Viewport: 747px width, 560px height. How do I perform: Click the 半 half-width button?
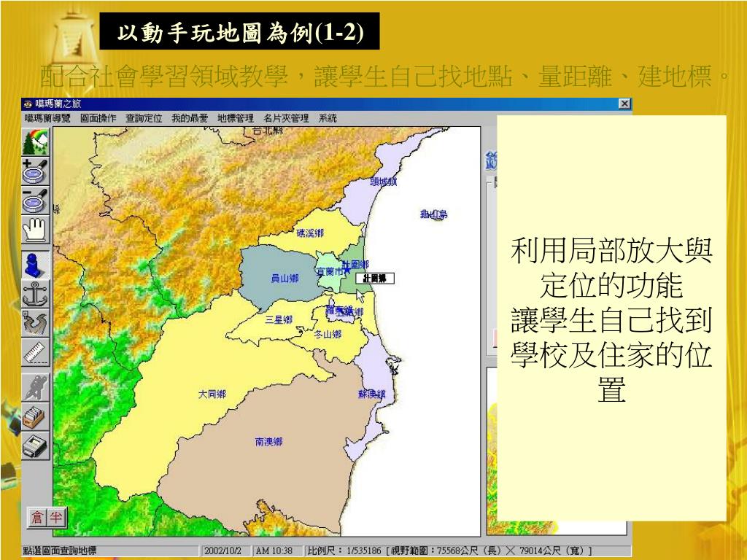click(55, 517)
